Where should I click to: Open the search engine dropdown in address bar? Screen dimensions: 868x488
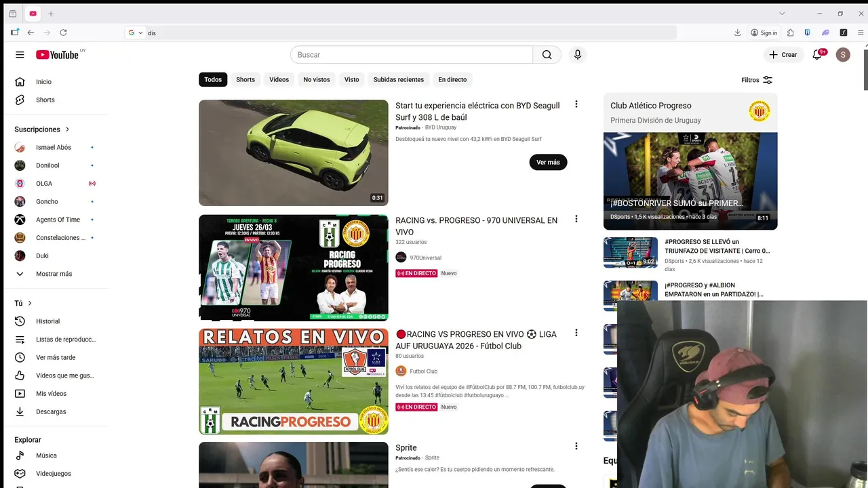click(136, 33)
